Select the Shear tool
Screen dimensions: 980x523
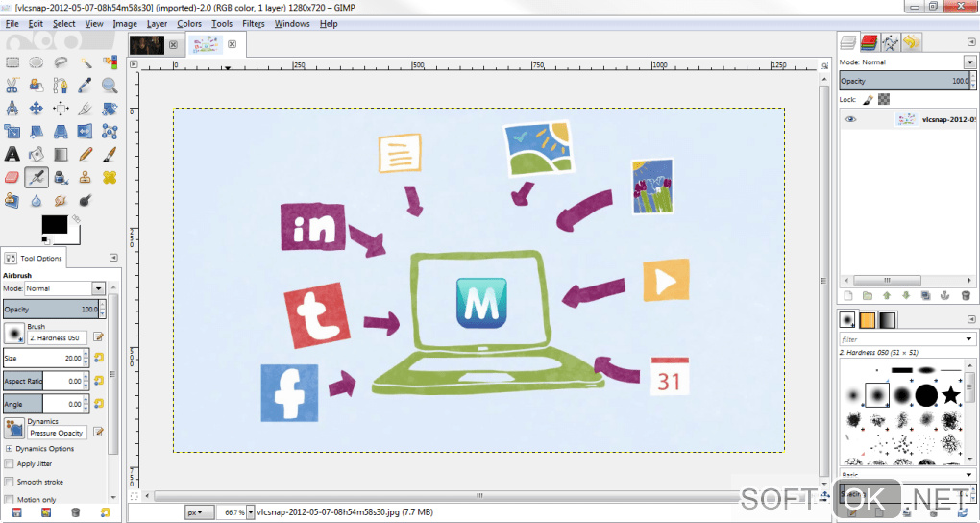click(x=37, y=132)
